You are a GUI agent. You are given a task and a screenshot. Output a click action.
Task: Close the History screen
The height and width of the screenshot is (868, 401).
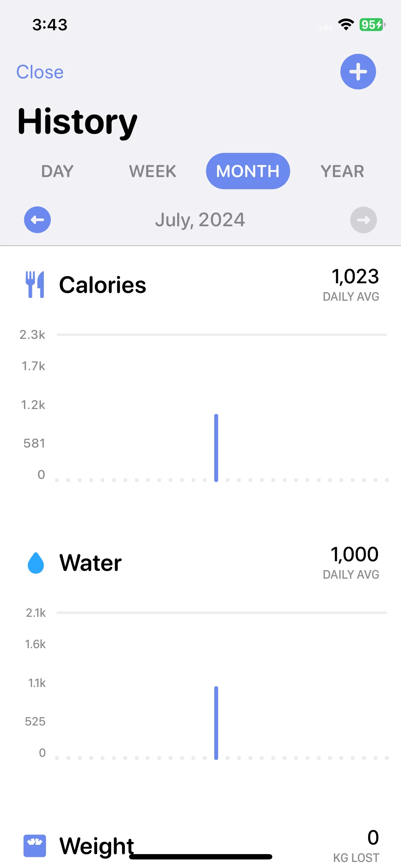[40, 72]
